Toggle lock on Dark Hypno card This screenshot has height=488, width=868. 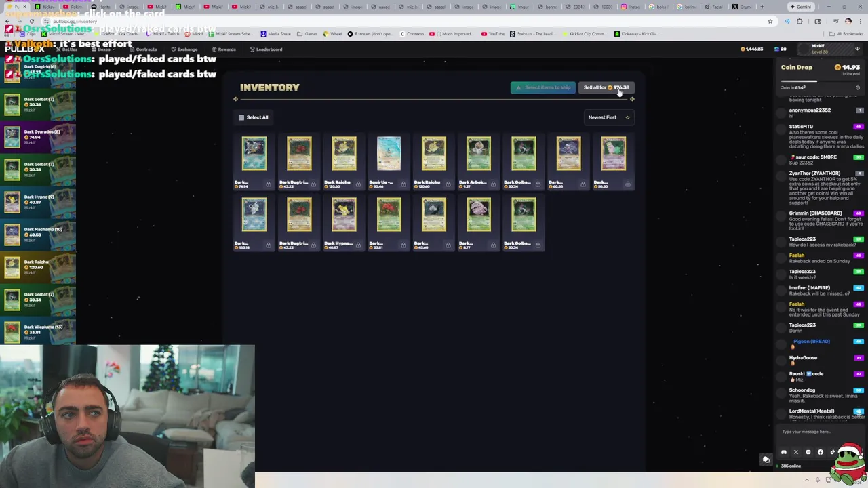click(358, 245)
